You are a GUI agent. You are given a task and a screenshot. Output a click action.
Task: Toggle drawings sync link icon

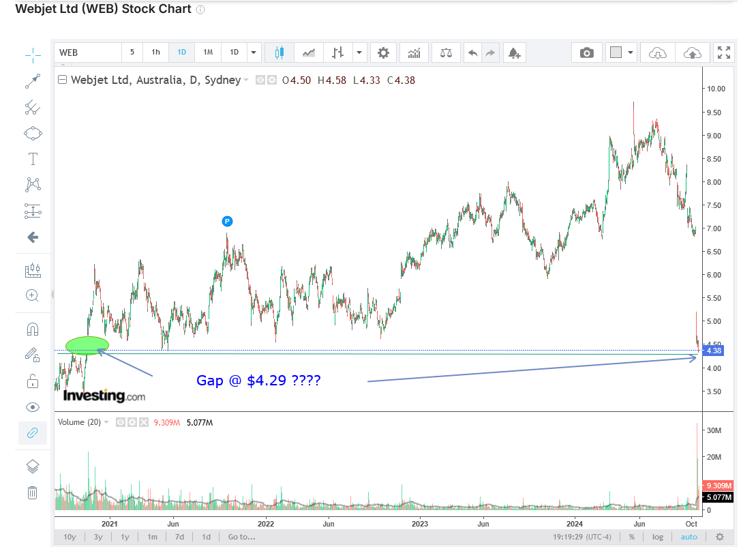coord(32,432)
